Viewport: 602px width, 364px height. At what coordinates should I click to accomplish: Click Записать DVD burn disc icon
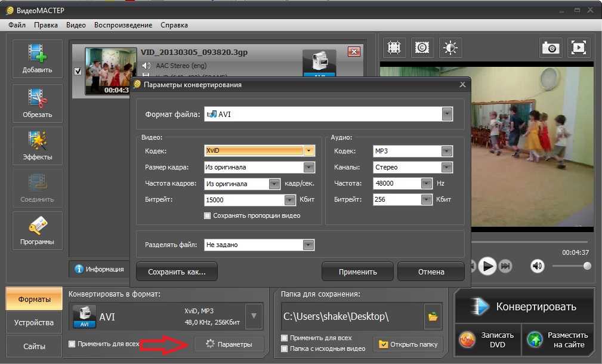click(x=467, y=340)
